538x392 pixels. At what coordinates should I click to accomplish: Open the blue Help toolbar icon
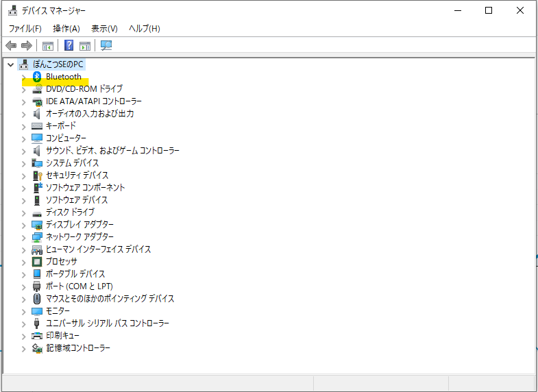click(x=69, y=45)
